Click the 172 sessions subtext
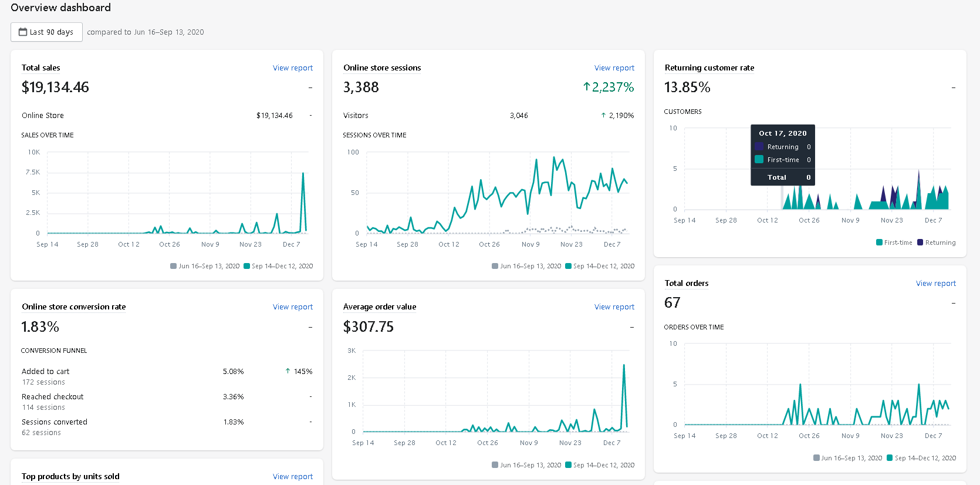The width and height of the screenshot is (980, 485). tap(43, 382)
